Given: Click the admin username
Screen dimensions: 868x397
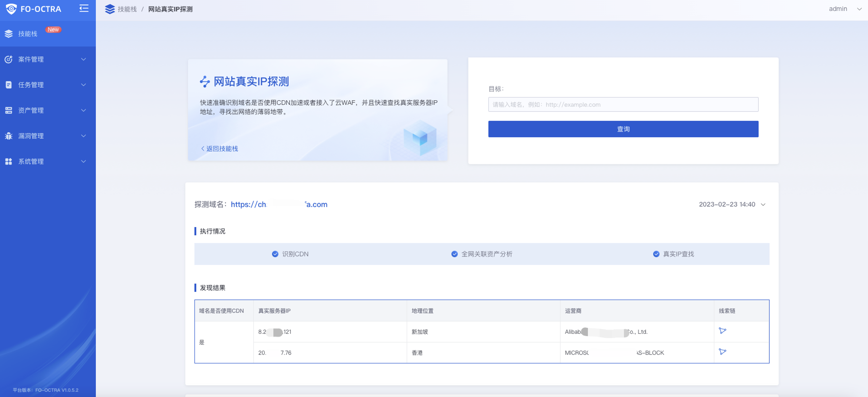Looking at the screenshot, I should pos(838,9).
